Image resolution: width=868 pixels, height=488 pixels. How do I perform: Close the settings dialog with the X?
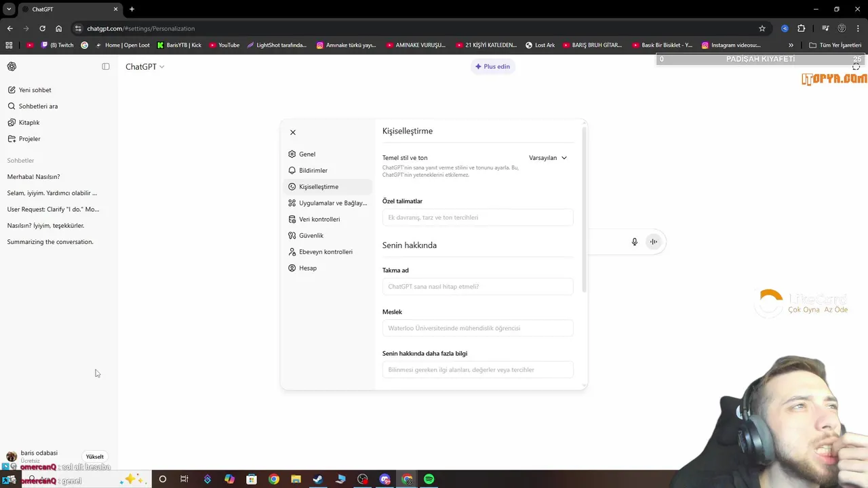click(x=293, y=132)
